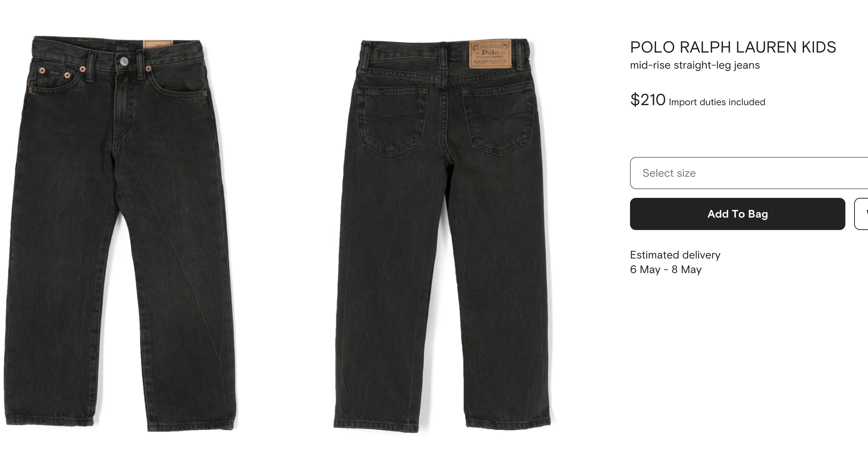
Task: Click the $210 price text
Action: [648, 100]
